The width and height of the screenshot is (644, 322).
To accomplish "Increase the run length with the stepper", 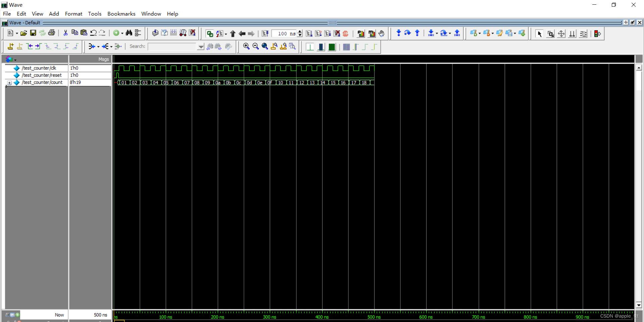I will 300,32.
